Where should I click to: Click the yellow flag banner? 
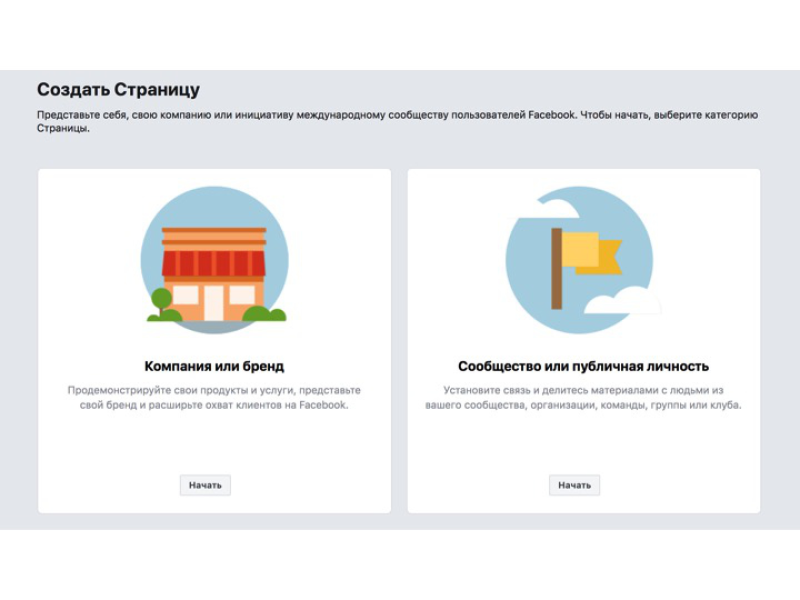pyautogui.click(x=592, y=253)
